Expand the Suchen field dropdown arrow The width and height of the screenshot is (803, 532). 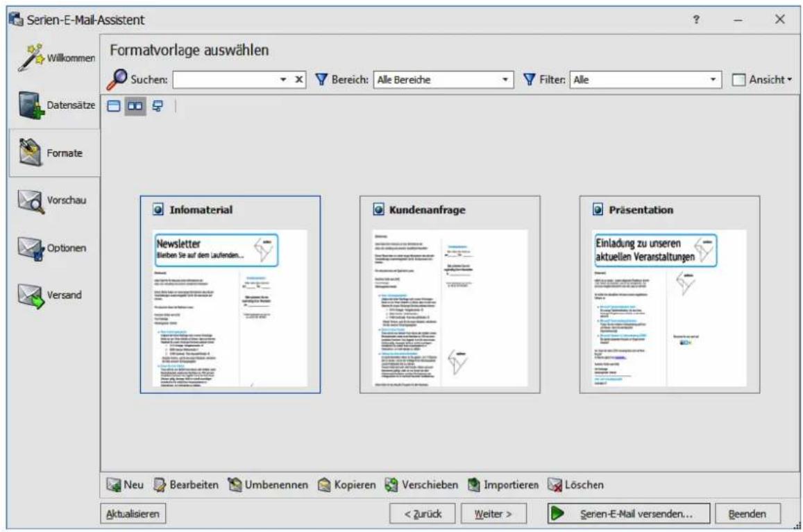tap(283, 79)
